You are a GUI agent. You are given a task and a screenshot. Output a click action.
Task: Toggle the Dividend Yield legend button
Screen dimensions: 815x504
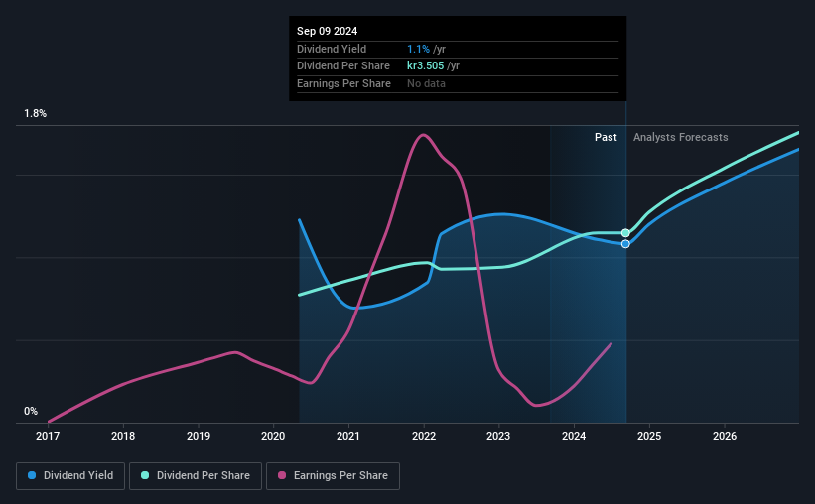click(x=70, y=476)
